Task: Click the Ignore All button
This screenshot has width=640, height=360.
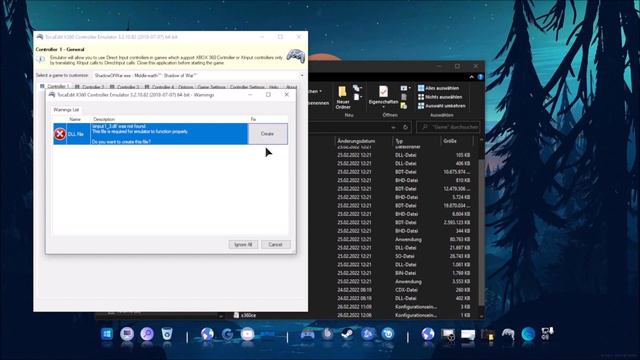Action: pyautogui.click(x=243, y=244)
